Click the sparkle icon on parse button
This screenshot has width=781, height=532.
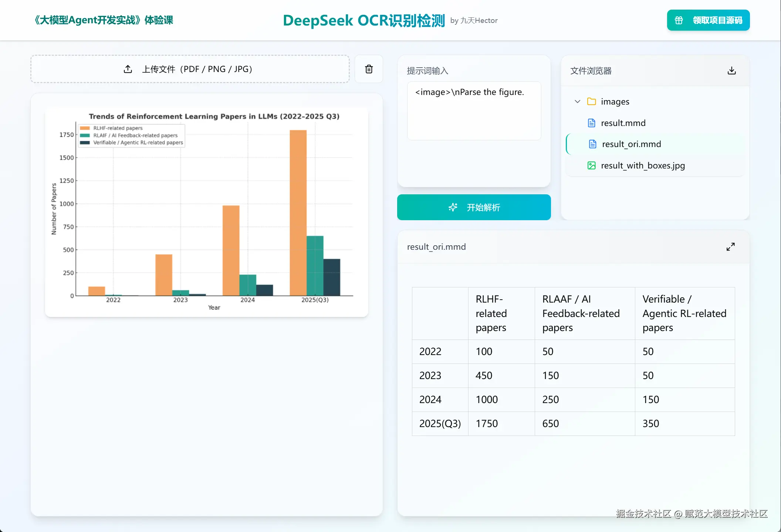(453, 207)
